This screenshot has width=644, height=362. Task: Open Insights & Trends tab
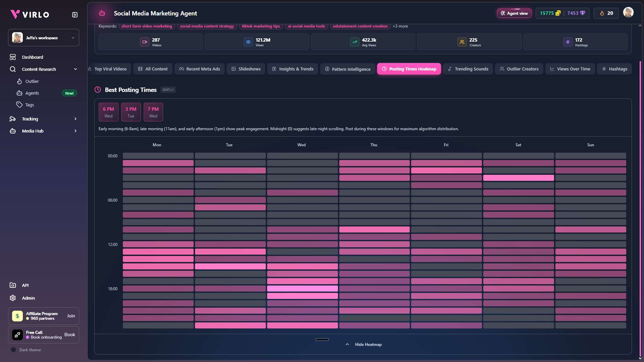pos(292,69)
